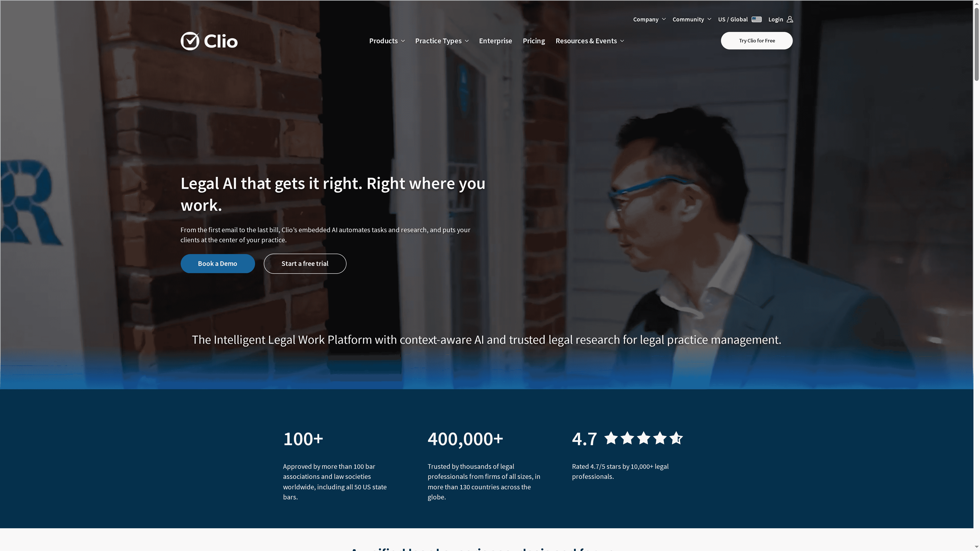This screenshot has width=980, height=551.
Task: Click the Login user profile icon
Action: [x=790, y=19]
